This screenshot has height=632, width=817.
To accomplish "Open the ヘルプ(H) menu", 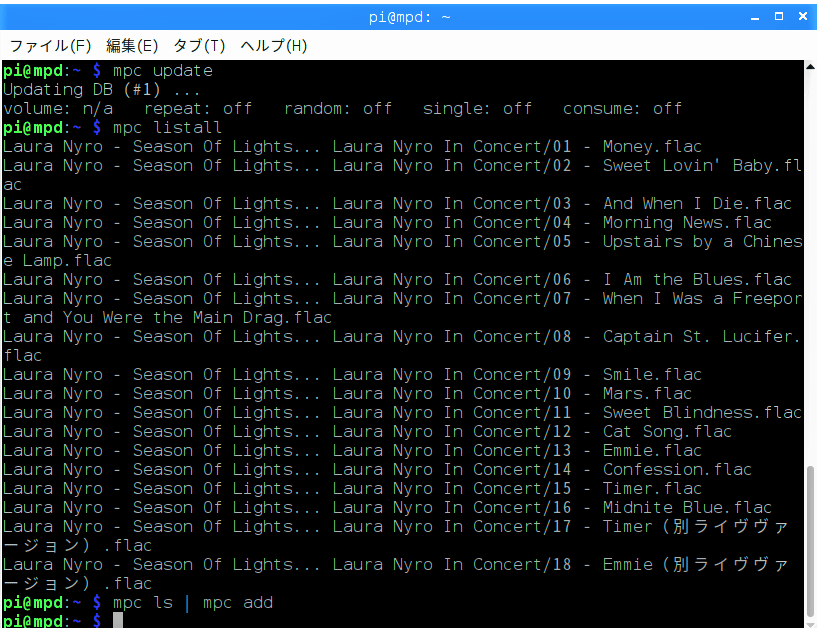I will pyautogui.click(x=274, y=46).
